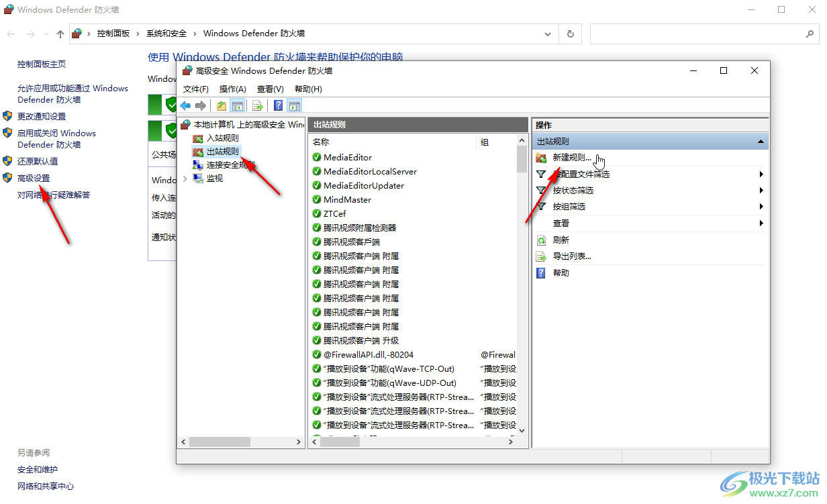
Task: Select 连接安全规则 tree item
Action: (x=231, y=165)
